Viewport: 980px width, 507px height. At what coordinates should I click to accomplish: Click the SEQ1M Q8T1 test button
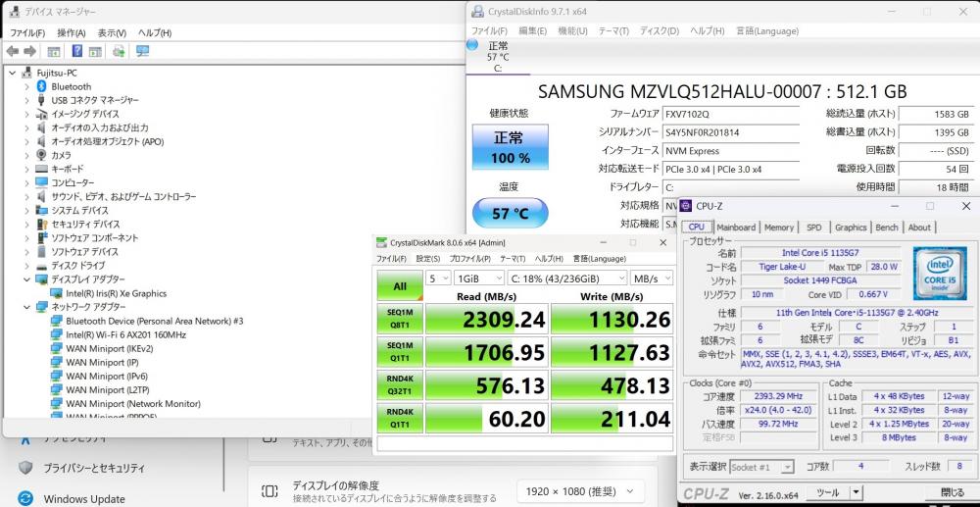pyautogui.click(x=400, y=319)
